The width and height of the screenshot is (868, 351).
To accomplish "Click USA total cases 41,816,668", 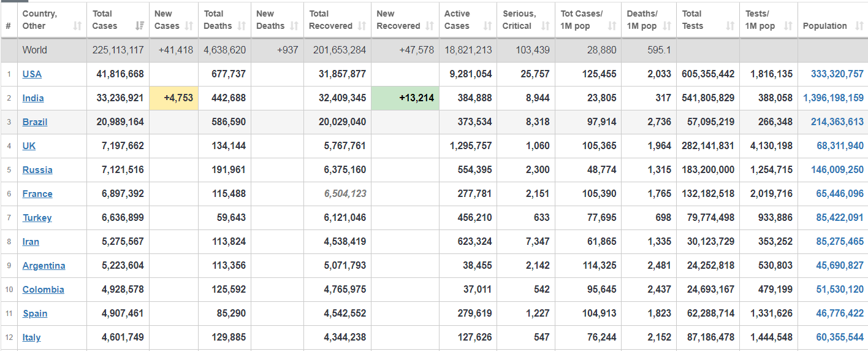I will click(120, 74).
